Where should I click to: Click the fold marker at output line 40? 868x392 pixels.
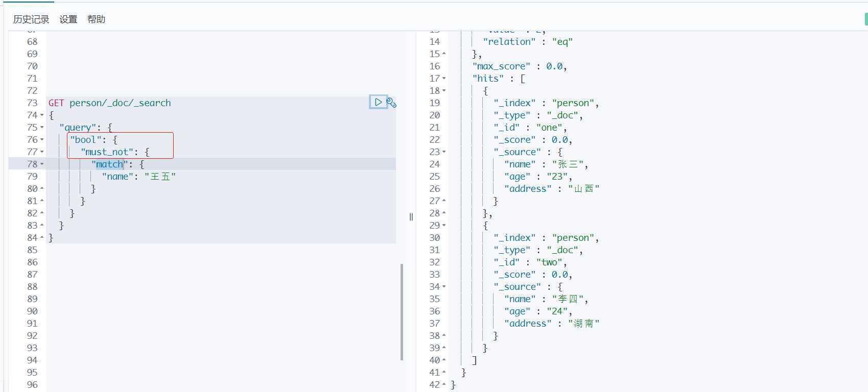pos(444,360)
